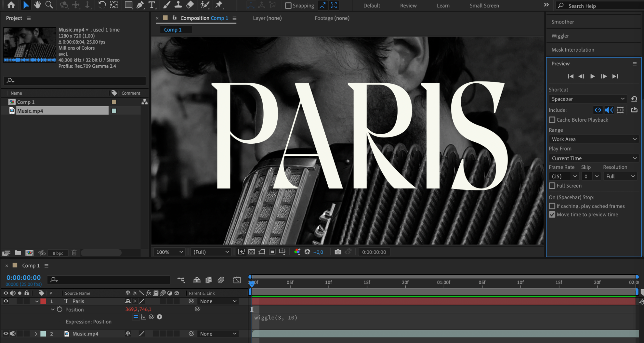Switch to the Learn workspace
Viewport: 644px width, 343px height.
pos(443,5)
